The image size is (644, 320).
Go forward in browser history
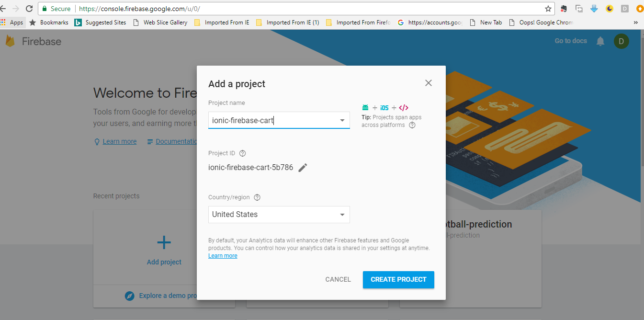15,9
